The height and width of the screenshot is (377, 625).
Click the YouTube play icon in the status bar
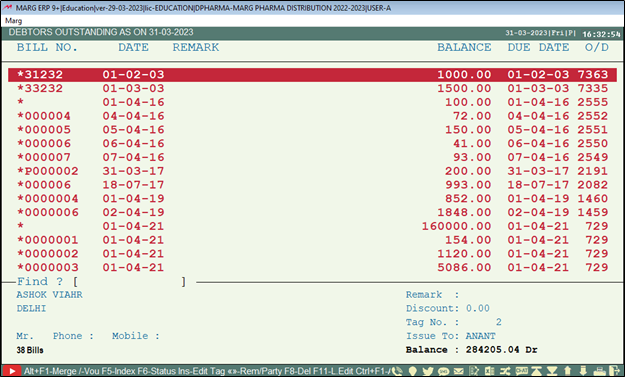12,371
